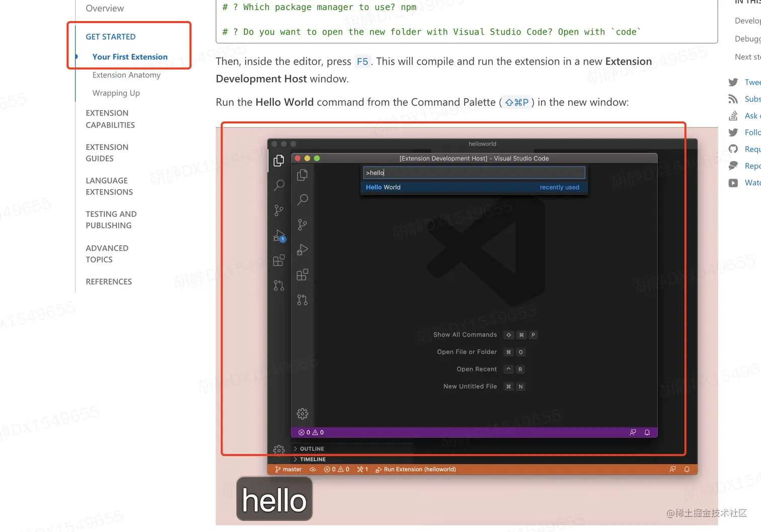
Task: Click the YouTube play icon in sidebar
Action: coord(733,183)
